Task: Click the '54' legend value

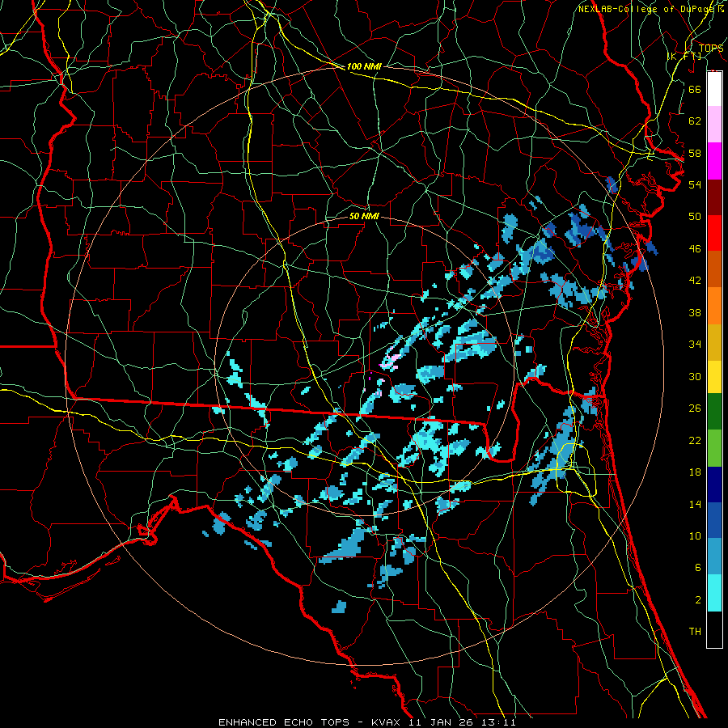Action: [695, 184]
